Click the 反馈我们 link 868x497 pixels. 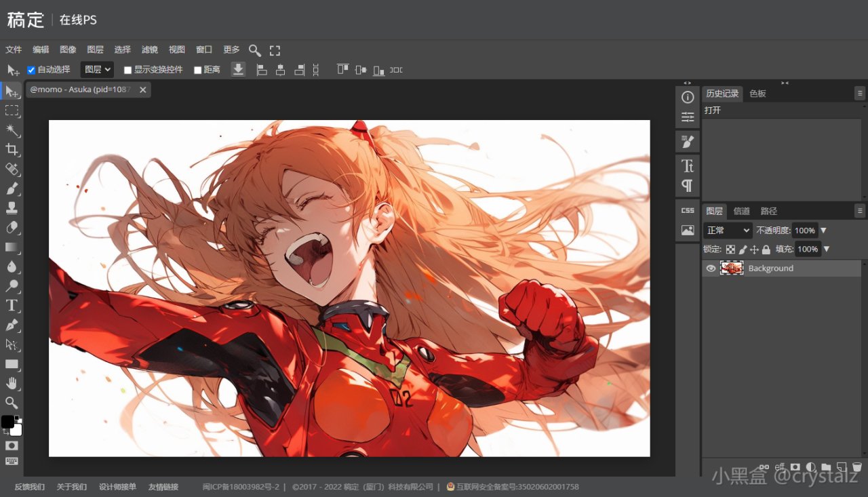(30, 487)
